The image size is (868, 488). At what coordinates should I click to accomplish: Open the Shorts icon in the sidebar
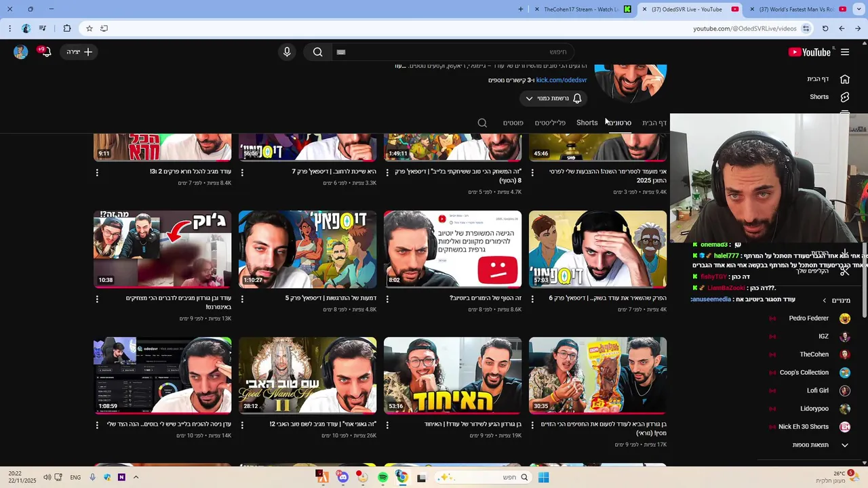(x=844, y=97)
